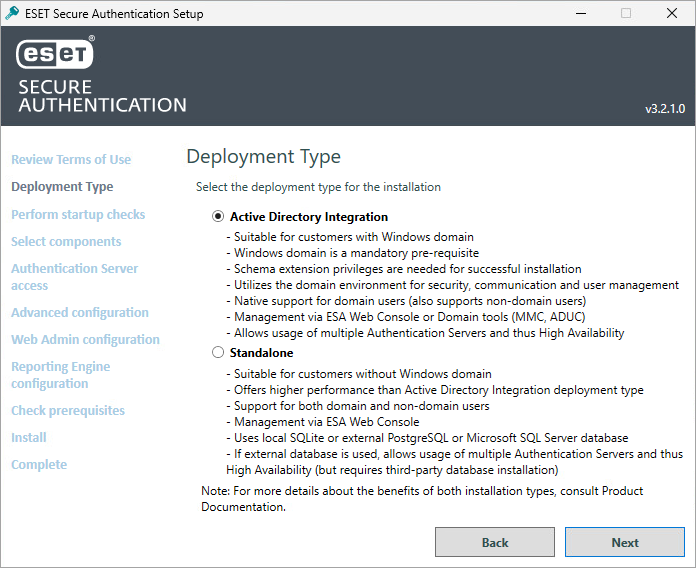696x568 pixels.
Task: Click 'Native support for domain users' line
Action: pos(406,301)
